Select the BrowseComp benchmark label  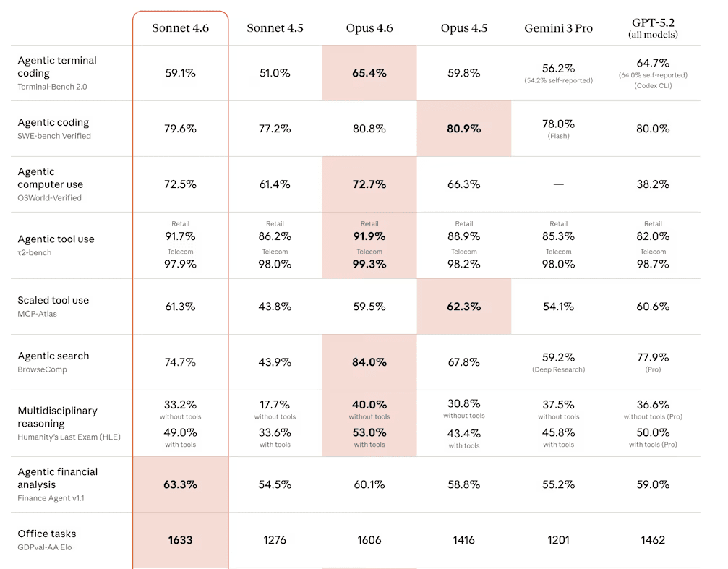(x=42, y=369)
